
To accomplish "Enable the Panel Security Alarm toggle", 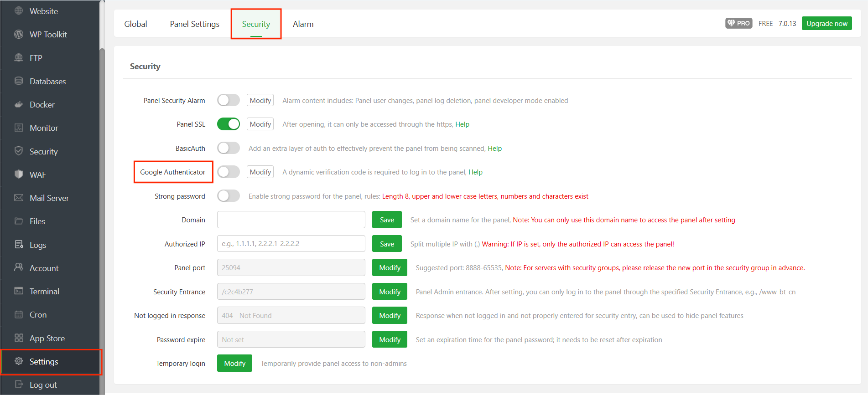I will pos(229,100).
